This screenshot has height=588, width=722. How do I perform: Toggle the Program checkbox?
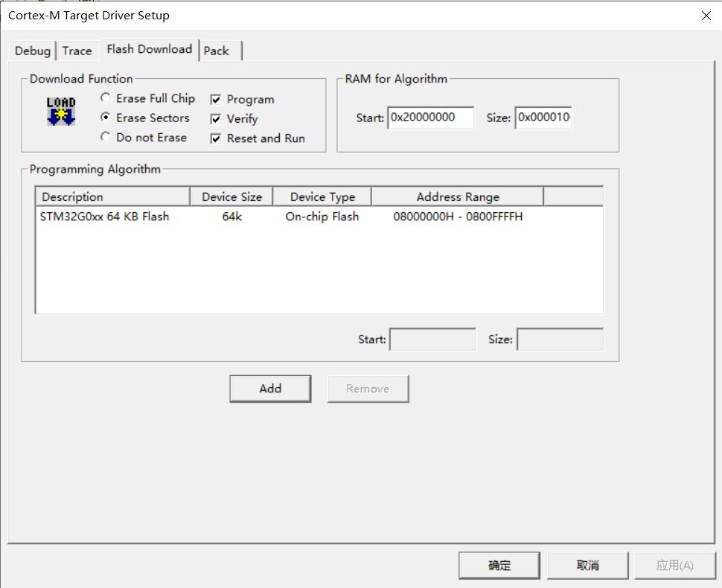click(x=216, y=99)
